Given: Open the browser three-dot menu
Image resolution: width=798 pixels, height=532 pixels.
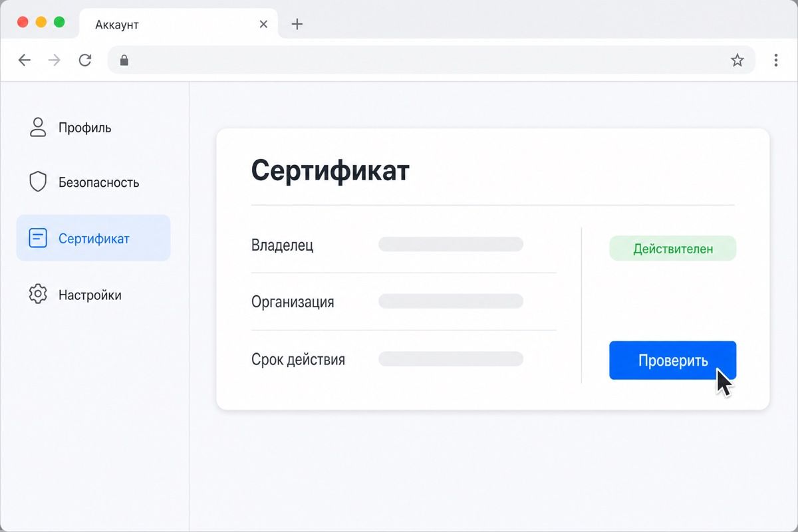Looking at the screenshot, I should pos(775,61).
